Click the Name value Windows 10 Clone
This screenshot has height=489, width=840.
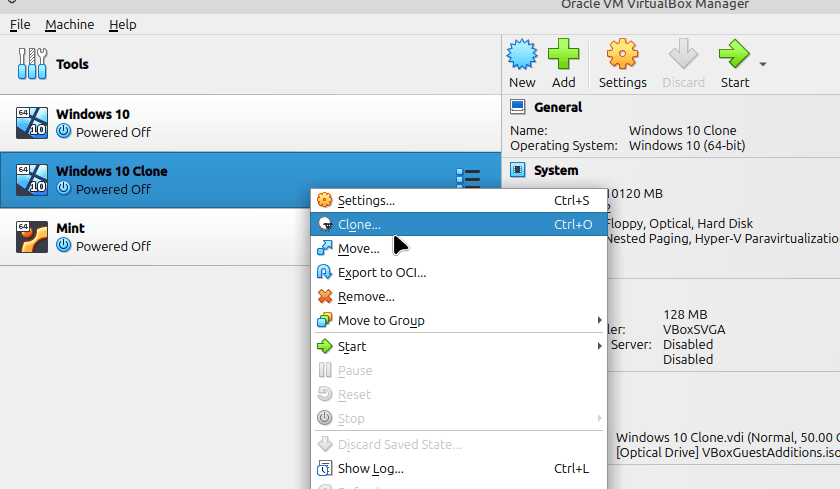[682, 130]
